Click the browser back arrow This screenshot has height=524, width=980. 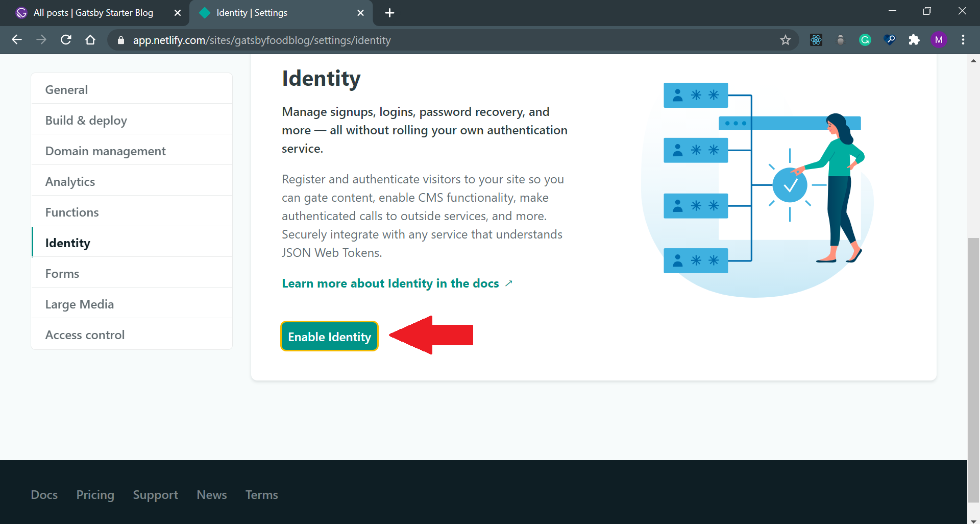17,40
